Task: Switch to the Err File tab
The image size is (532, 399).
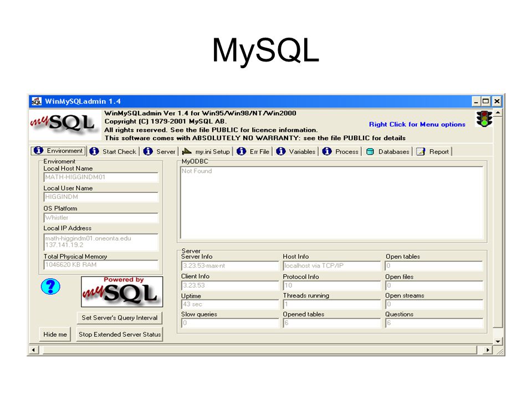Action: pyautogui.click(x=253, y=151)
